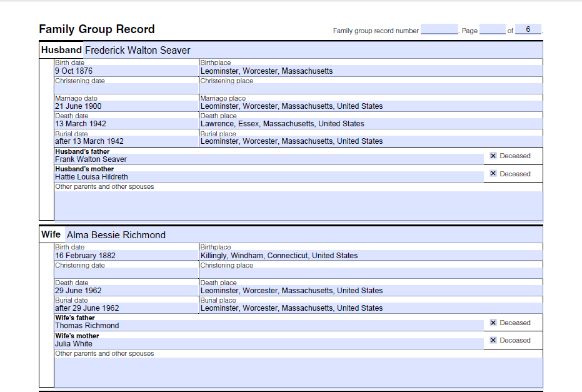Click the Page number field
The image size is (582, 392).
492,28
